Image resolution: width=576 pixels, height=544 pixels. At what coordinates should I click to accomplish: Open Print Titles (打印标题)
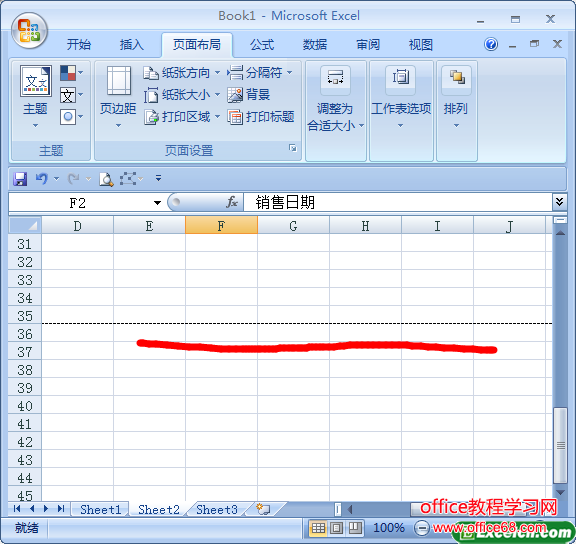(261, 117)
